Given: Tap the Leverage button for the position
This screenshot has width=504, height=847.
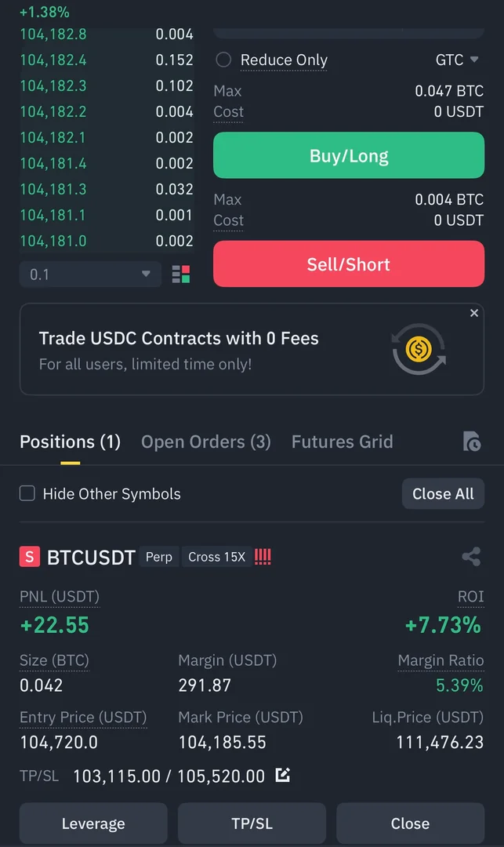Looking at the screenshot, I should tap(93, 823).
